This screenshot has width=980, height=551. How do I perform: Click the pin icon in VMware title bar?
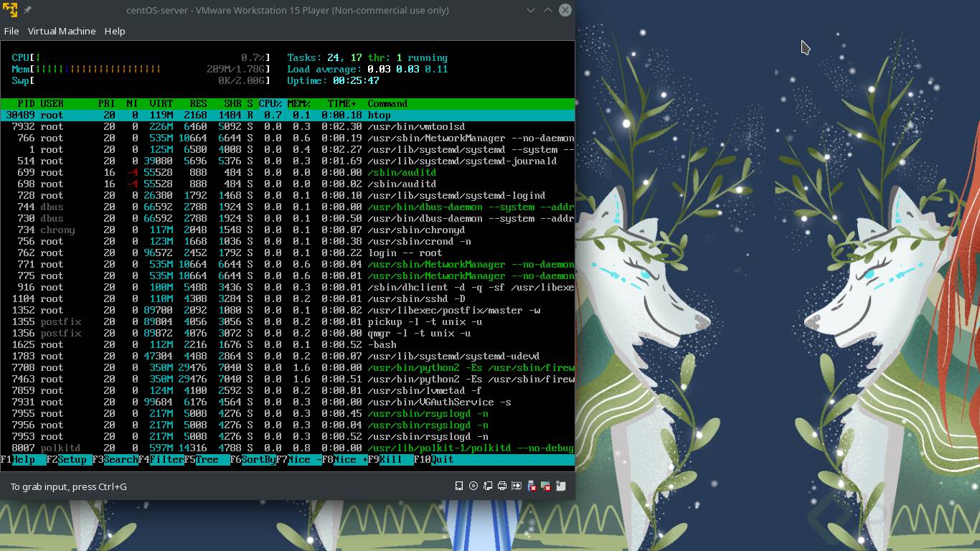[27, 10]
